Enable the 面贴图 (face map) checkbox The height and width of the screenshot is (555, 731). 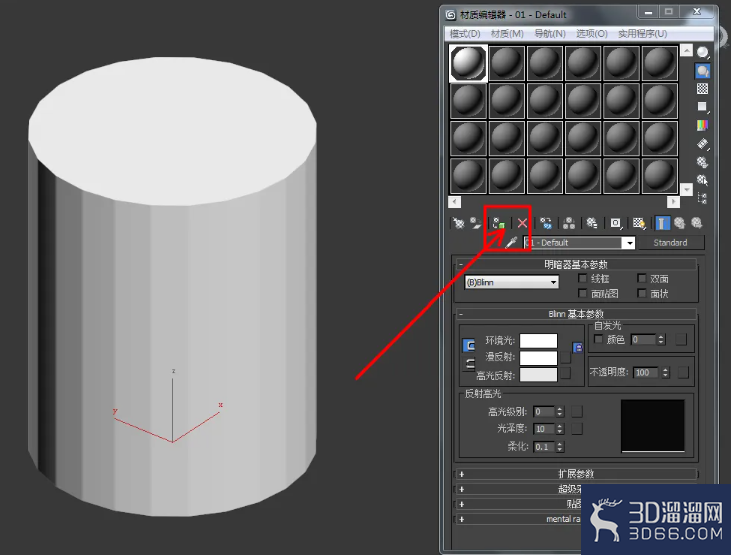click(582, 293)
